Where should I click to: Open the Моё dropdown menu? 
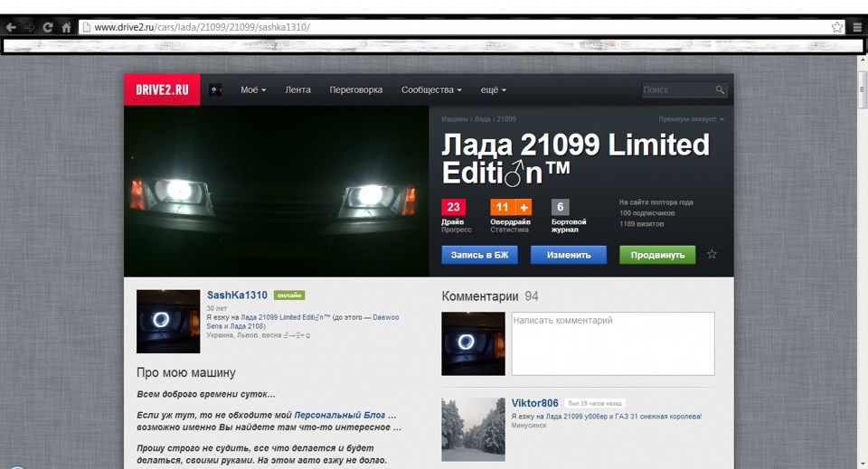253,89
